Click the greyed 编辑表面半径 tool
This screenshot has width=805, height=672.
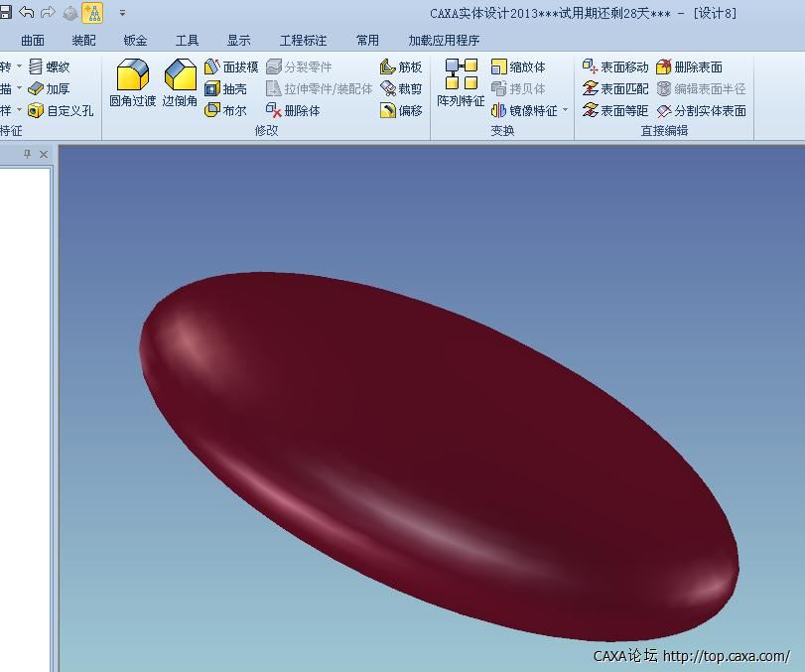tap(702, 88)
